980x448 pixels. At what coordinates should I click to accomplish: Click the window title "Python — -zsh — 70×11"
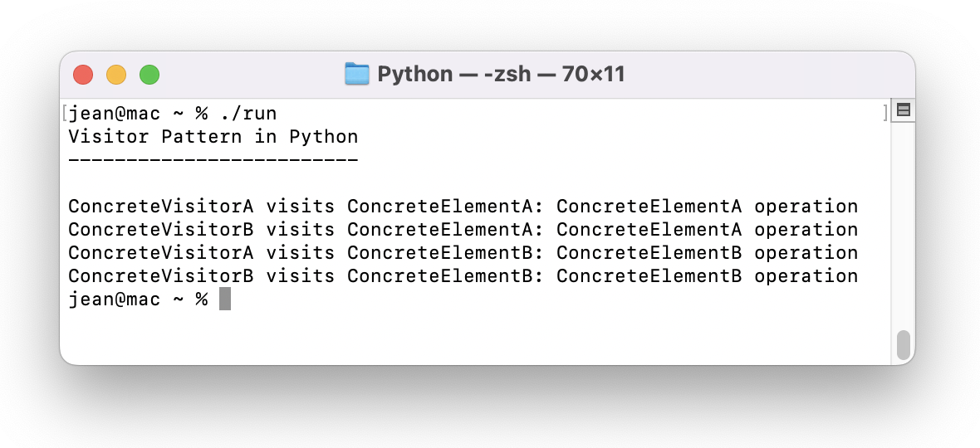tap(501, 74)
